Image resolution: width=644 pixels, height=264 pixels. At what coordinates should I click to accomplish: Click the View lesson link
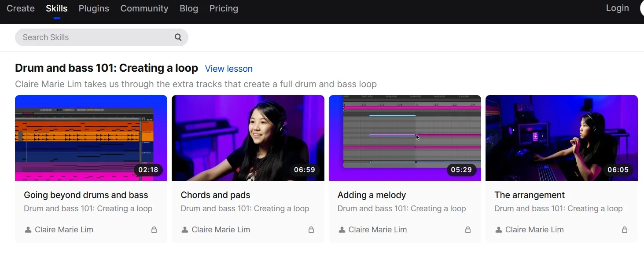(x=229, y=69)
